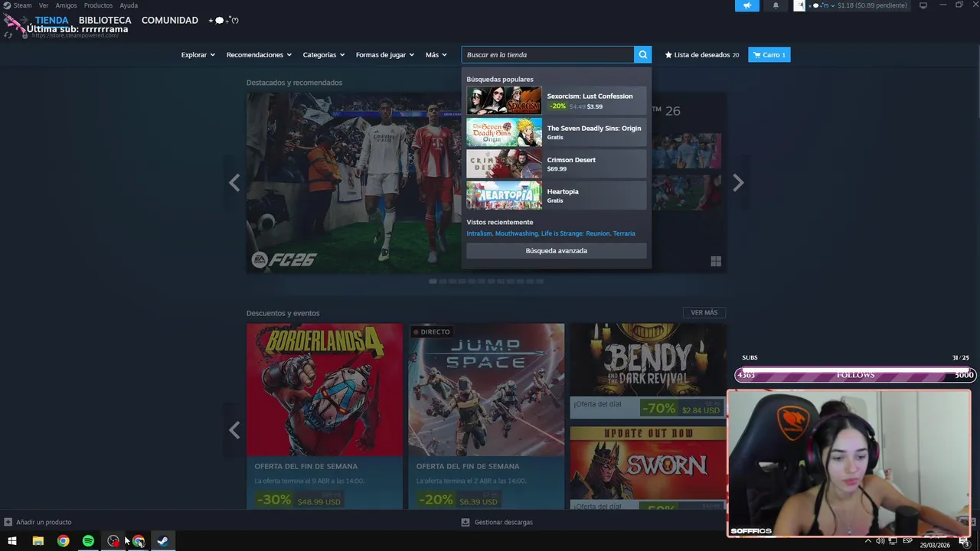
Task: Expand the Recomendaciones dropdown
Action: coord(259,55)
